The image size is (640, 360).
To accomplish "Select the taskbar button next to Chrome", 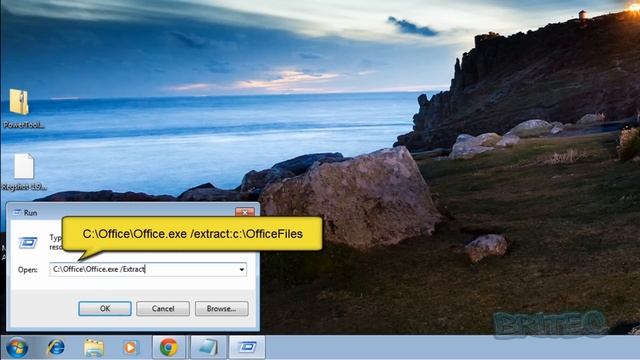I will [x=208, y=347].
